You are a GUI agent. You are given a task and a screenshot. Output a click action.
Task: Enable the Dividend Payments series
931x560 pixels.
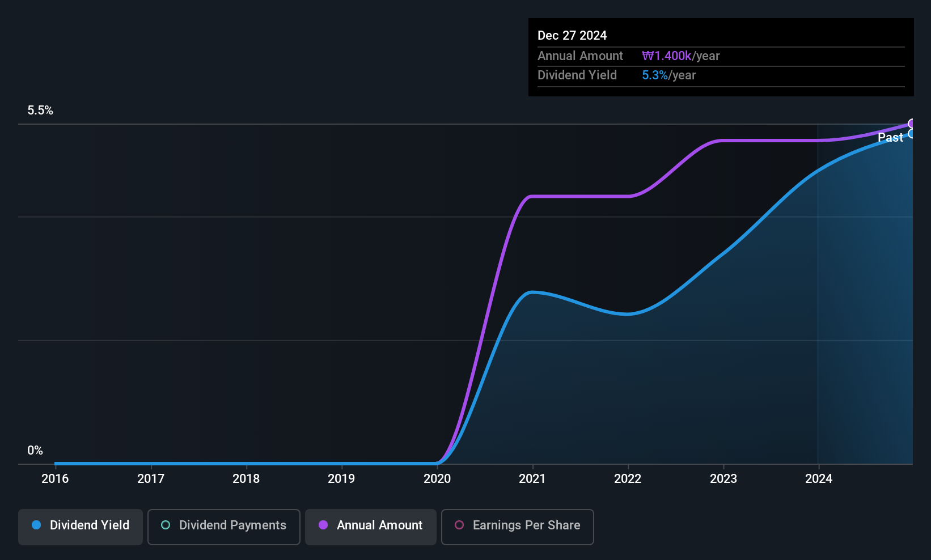click(x=223, y=527)
